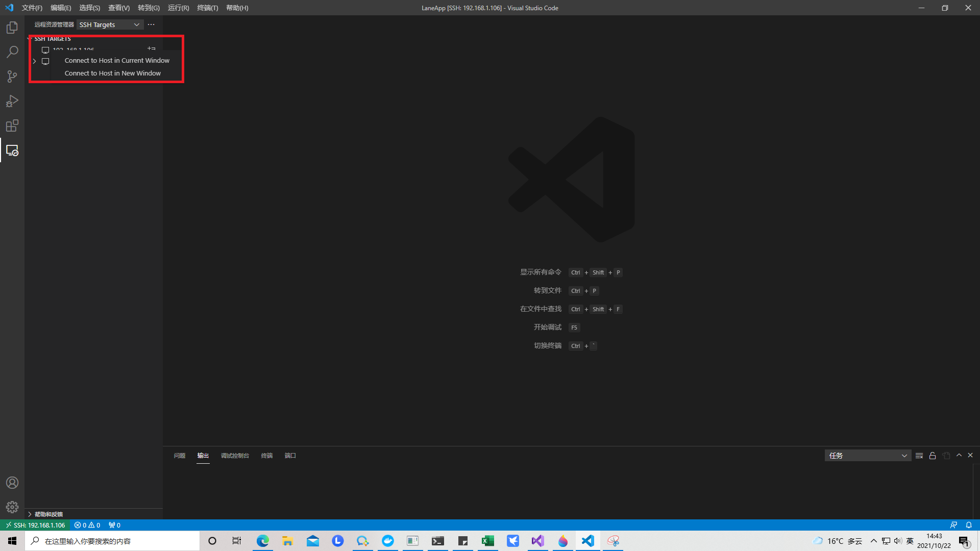Click the SSH: 192.168.1.106 remote indicator
The image size is (980, 551).
tap(35, 525)
